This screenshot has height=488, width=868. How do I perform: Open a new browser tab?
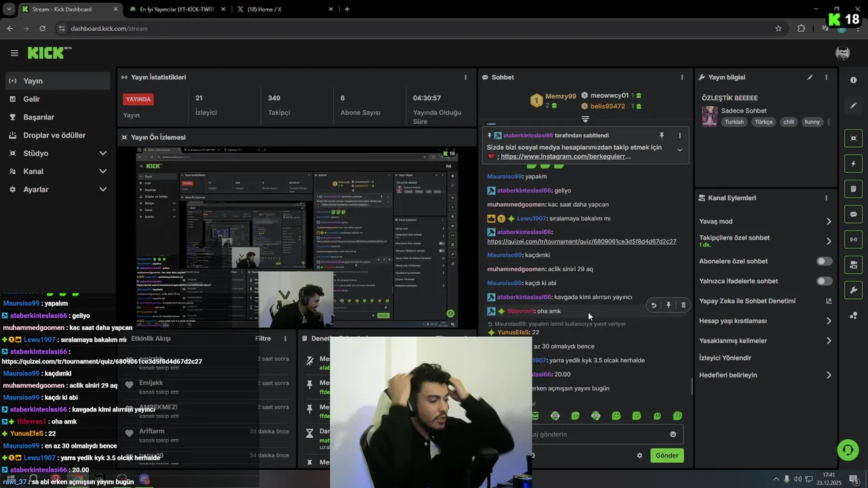click(x=347, y=9)
